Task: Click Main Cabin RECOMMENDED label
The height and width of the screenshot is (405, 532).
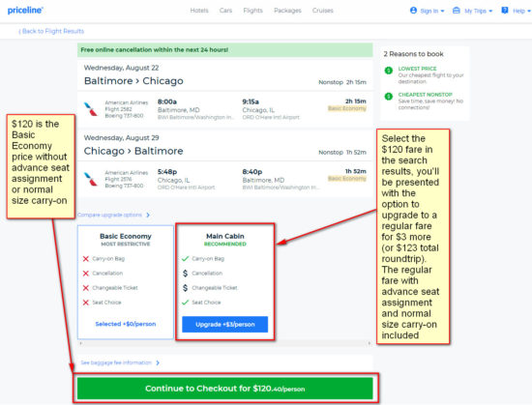Action: click(225, 244)
